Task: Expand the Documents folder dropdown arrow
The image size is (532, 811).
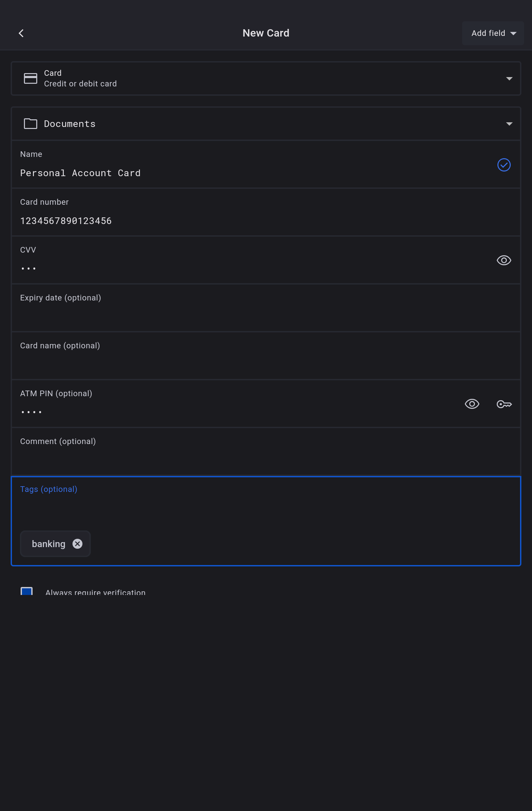Action: [x=509, y=124]
